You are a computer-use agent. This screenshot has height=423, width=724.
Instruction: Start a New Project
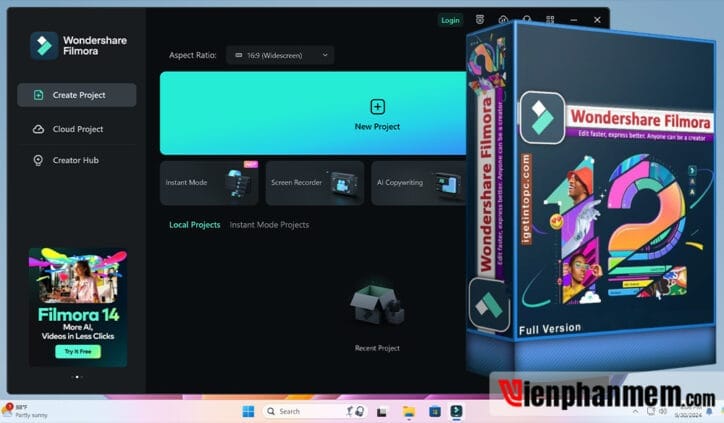coord(313,113)
